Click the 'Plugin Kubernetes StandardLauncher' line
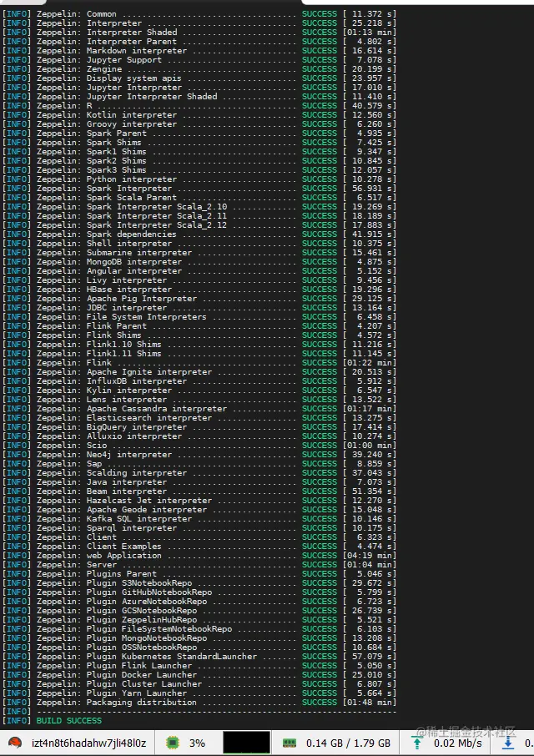The image size is (534, 756). (x=199, y=656)
